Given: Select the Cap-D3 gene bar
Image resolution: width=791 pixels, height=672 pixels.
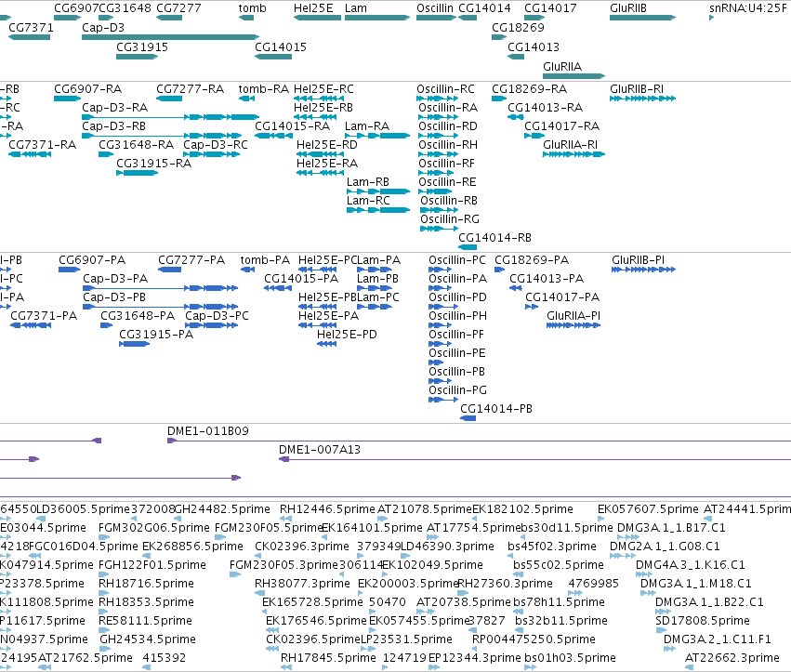Looking at the screenshot, I should coord(170,37).
